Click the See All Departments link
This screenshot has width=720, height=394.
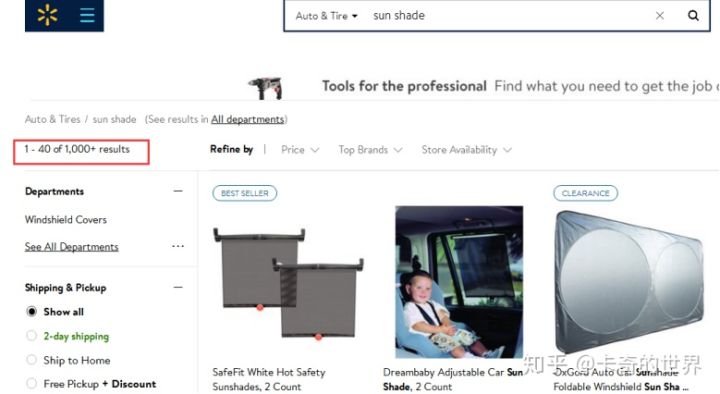click(72, 247)
